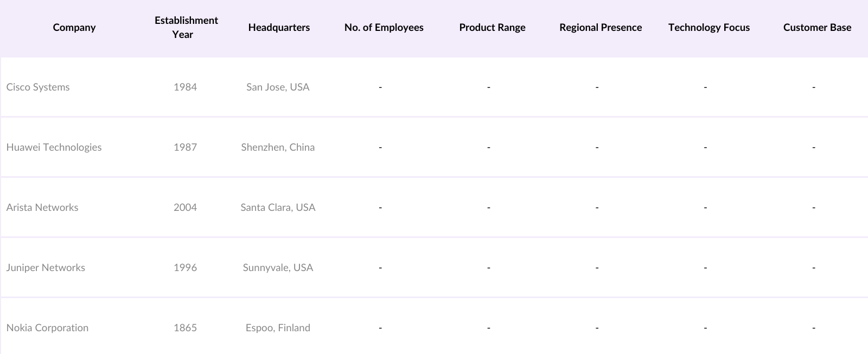
Task: Click the Regional Presence column header
Action: (601, 28)
